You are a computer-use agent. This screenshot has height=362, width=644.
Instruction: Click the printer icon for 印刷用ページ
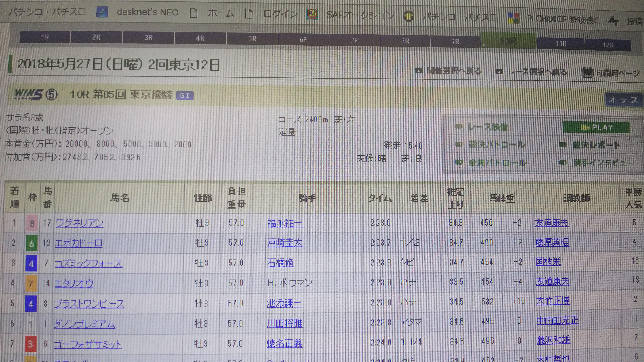pyautogui.click(x=587, y=73)
